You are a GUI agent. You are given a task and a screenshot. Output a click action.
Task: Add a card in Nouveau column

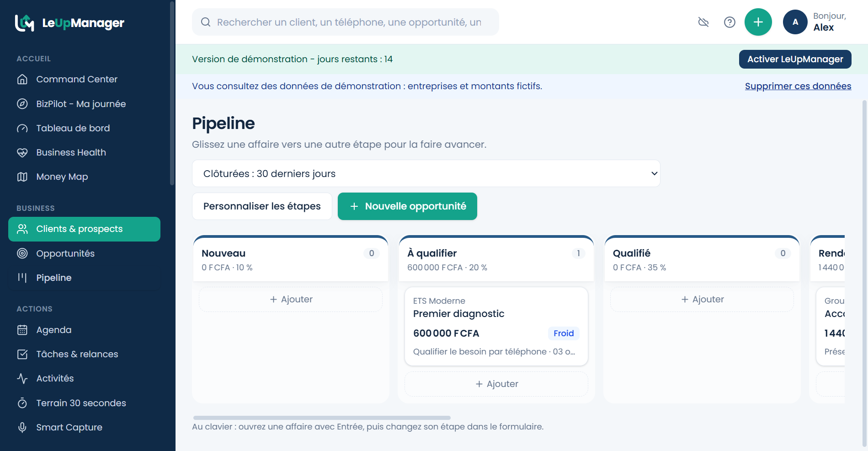[x=291, y=299]
